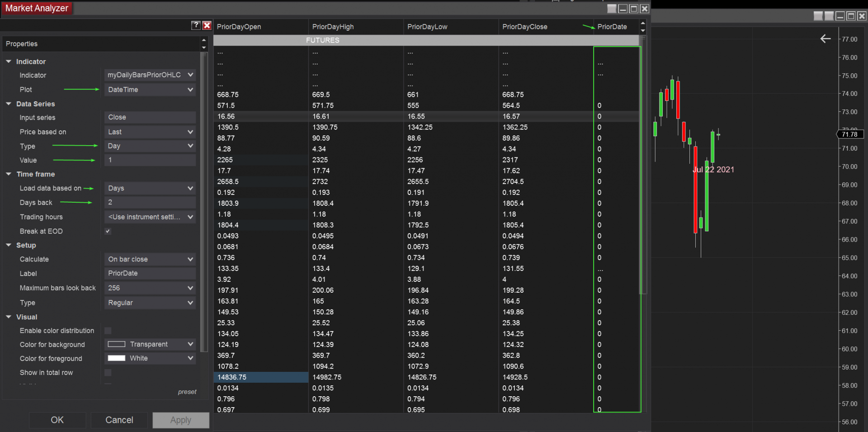Click the preset link
868x432 pixels.
(x=187, y=392)
